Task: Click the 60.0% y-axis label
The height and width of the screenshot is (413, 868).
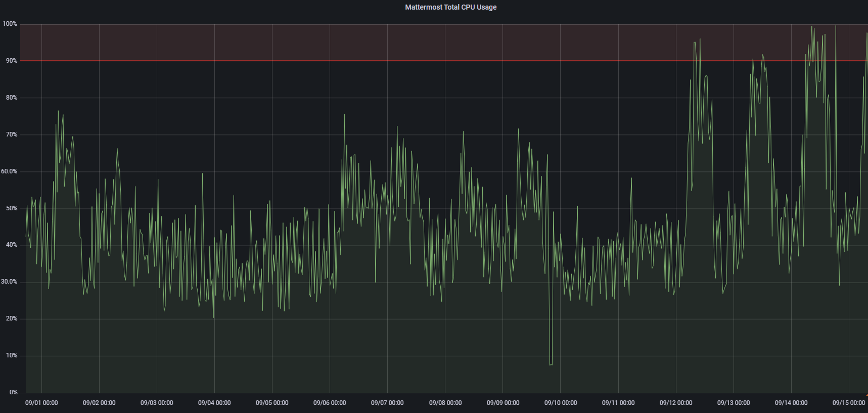Action: (x=9, y=171)
